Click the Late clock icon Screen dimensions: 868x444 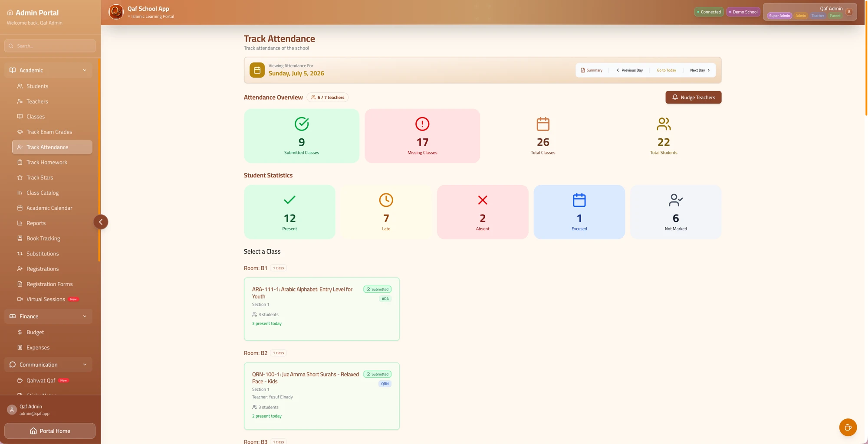point(386,200)
